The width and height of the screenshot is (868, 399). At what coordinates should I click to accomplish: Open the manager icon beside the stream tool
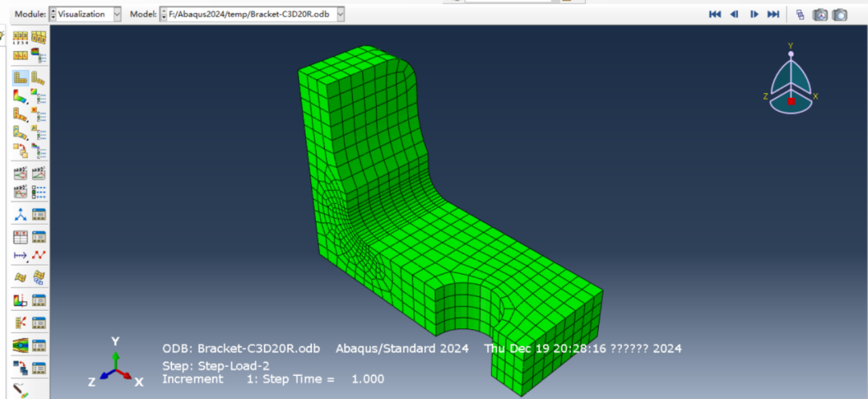click(39, 345)
